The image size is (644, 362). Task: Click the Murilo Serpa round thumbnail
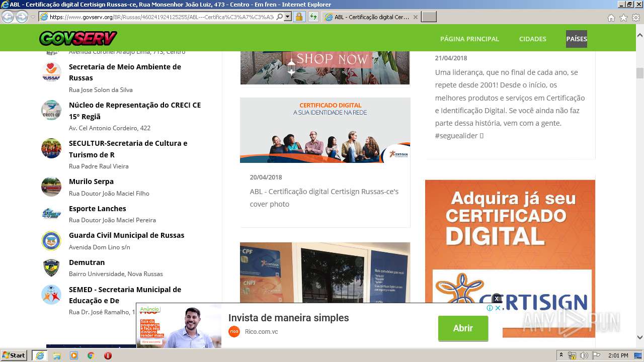(x=51, y=187)
